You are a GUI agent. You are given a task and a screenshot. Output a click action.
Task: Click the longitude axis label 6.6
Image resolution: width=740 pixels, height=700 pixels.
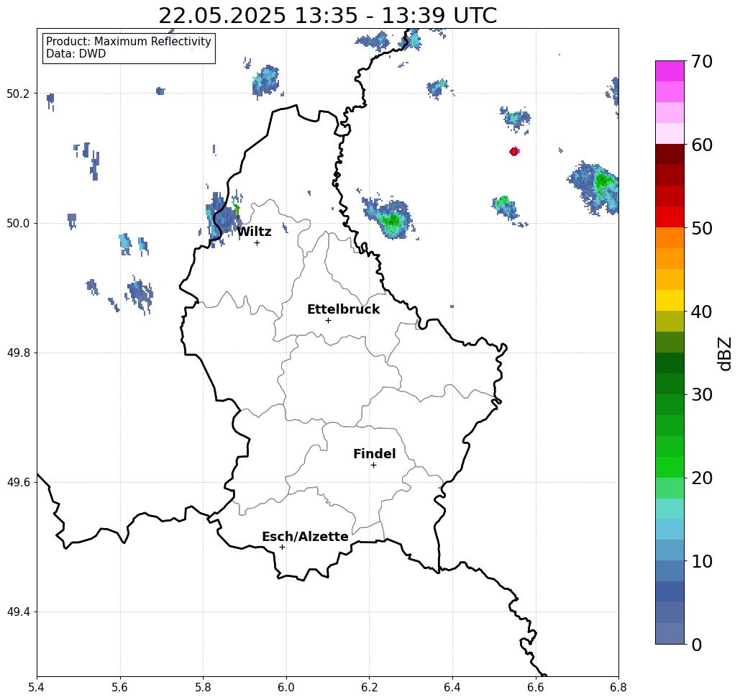point(536,687)
